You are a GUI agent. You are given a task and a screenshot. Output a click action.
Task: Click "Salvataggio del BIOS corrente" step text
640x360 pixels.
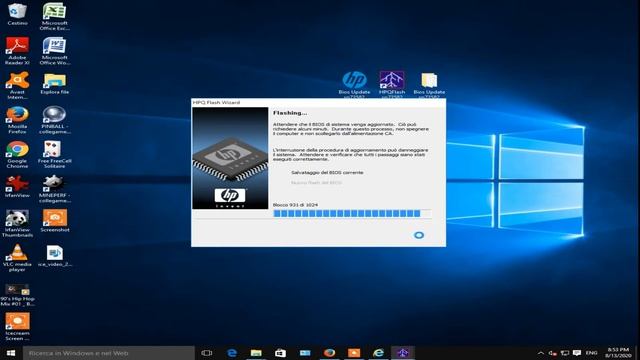(327, 173)
